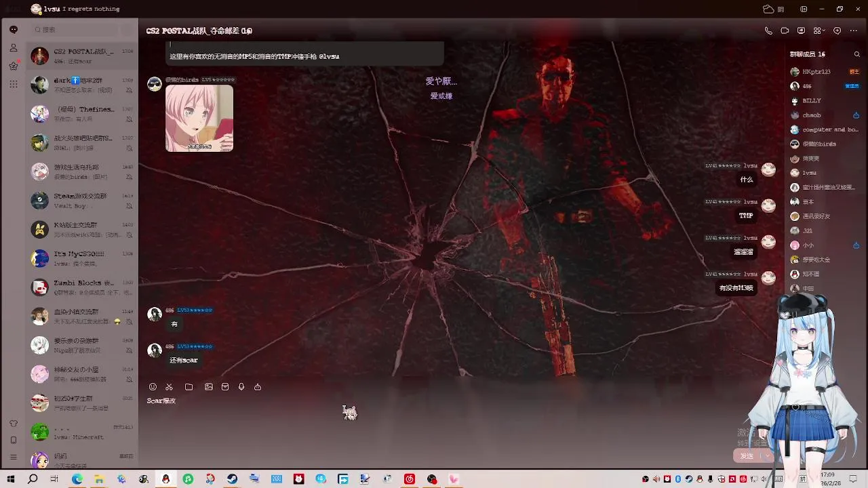Open the Messages icon in the left sidebar
Image resolution: width=868 pixels, height=488 pixels.
coord(13,29)
